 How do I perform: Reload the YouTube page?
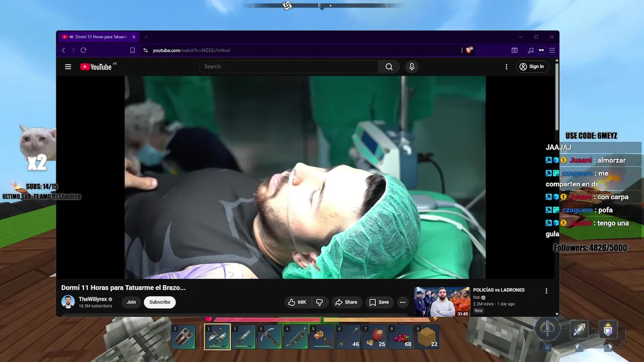84,50
